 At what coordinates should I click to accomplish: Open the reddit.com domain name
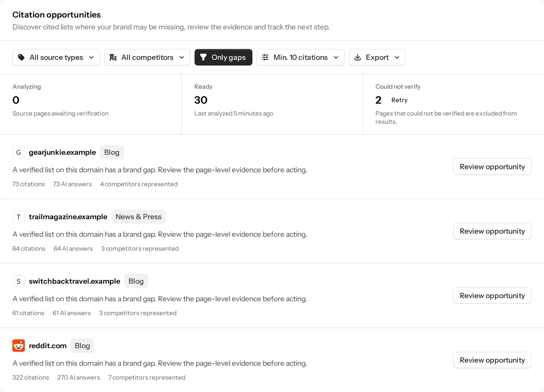pos(48,346)
